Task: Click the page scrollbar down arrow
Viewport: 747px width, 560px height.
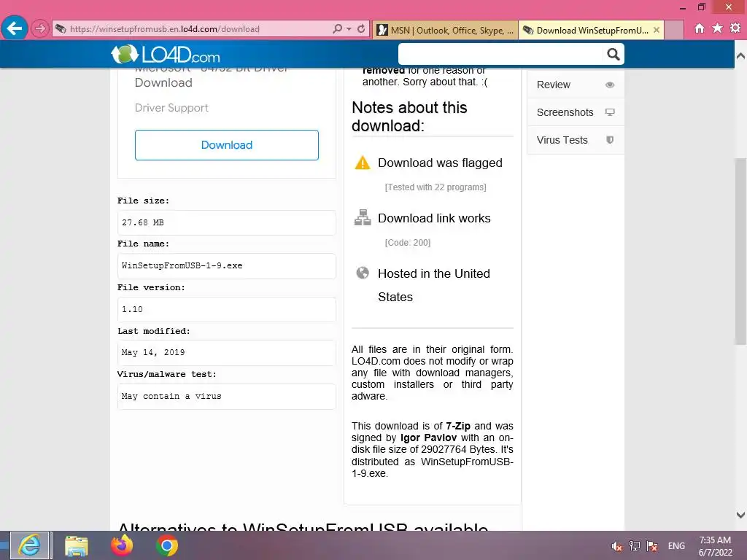Action: pyautogui.click(x=740, y=515)
